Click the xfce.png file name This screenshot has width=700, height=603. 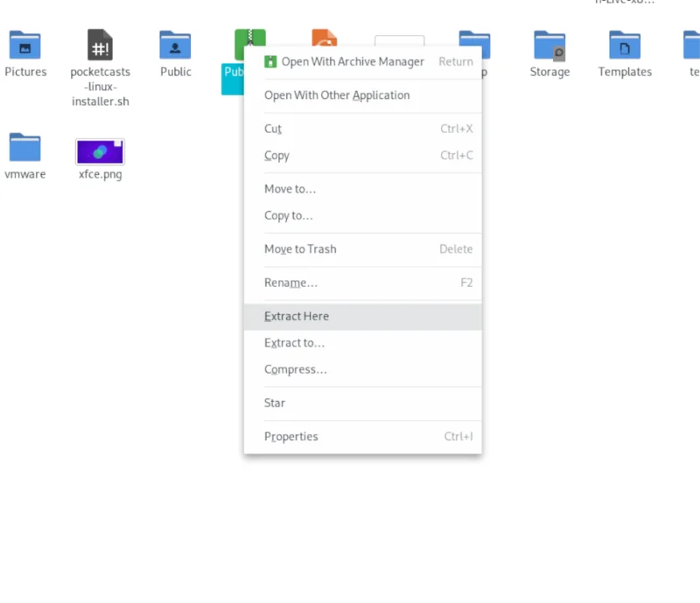point(100,174)
